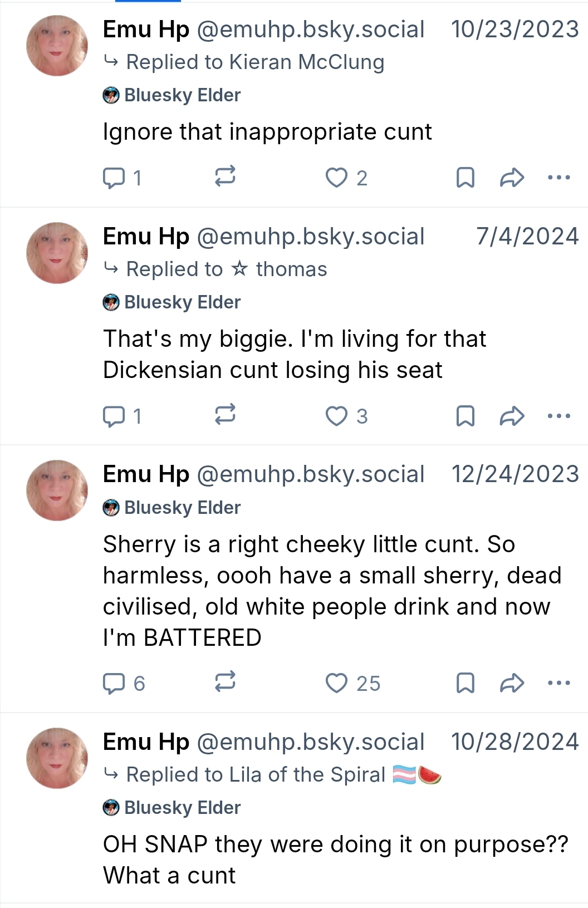Like the Sherry post with 25 likes

(x=336, y=684)
